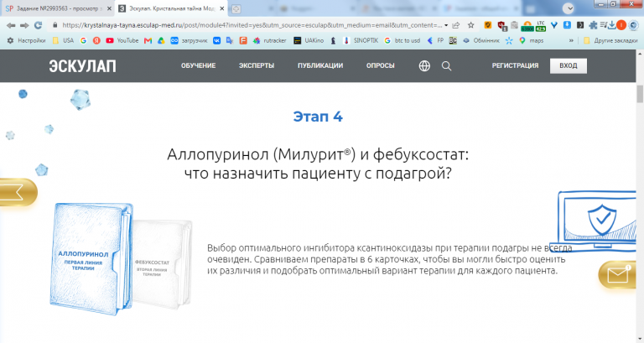Open the btc to usd bookmark
Screen dimensions: 644x343
(402, 40)
